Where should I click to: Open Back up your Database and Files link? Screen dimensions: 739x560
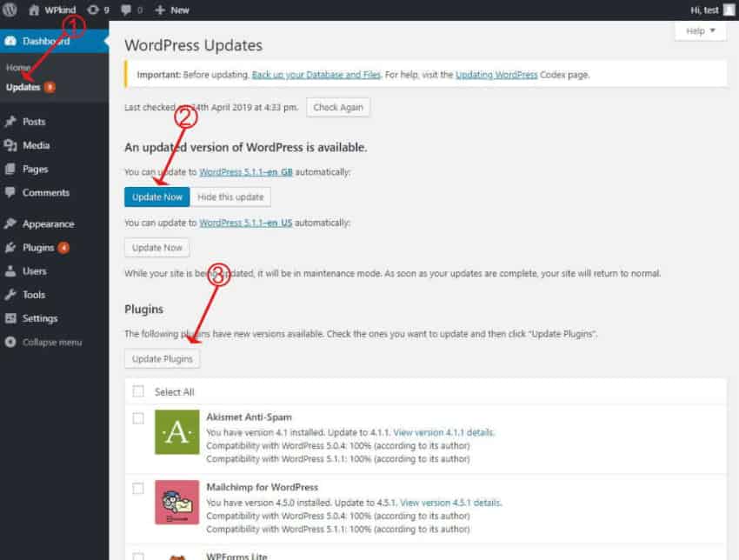pos(316,75)
